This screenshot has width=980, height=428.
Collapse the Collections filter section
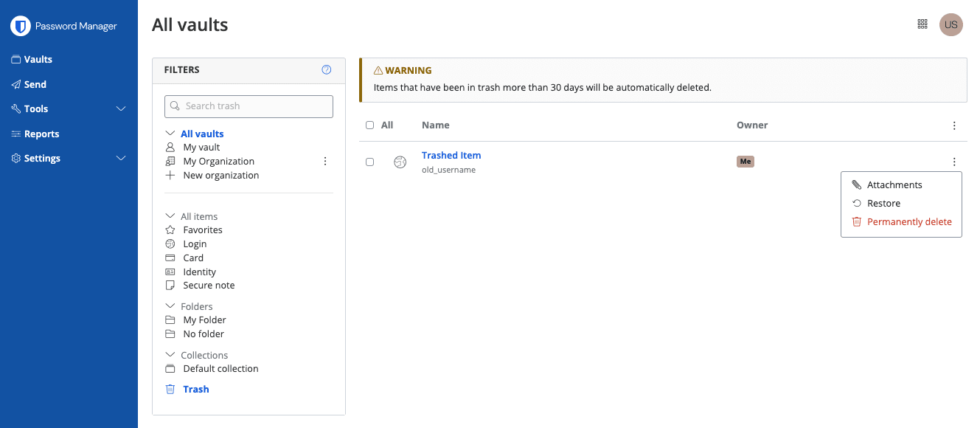point(170,355)
